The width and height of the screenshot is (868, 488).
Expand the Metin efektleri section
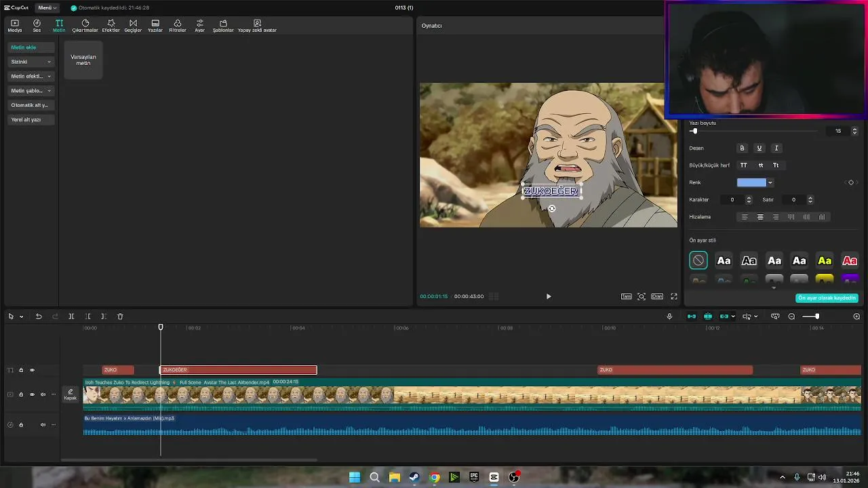[x=31, y=76]
